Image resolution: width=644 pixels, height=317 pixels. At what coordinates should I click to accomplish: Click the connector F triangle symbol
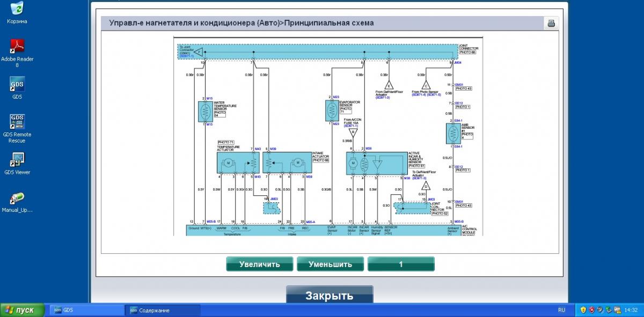(x=197, y=52)
